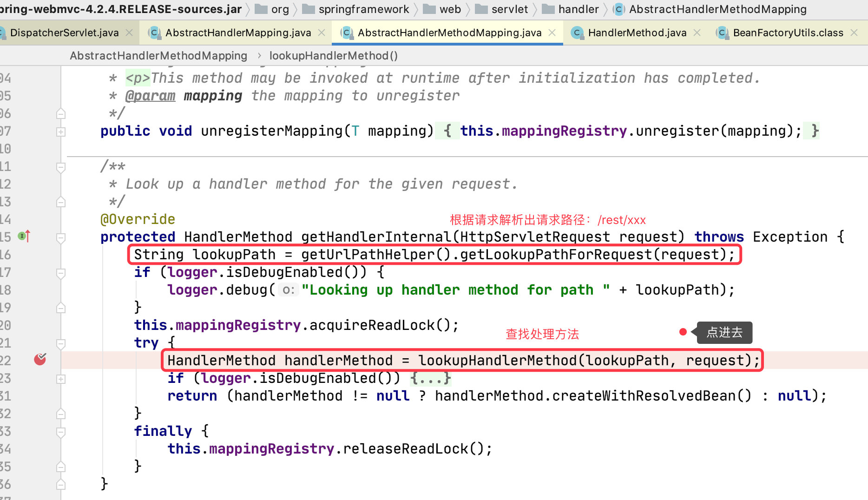Collapse the getHandlerInternal method

(x=60, y=237)
